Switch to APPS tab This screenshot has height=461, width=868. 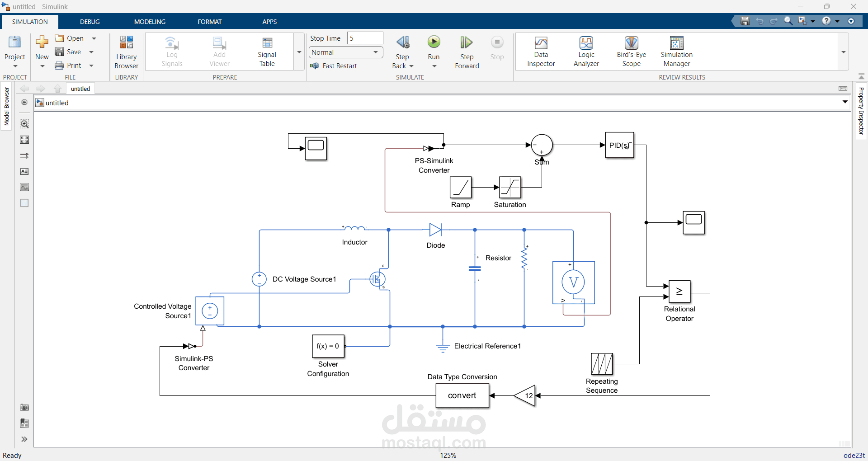click(x=269, y=22)
